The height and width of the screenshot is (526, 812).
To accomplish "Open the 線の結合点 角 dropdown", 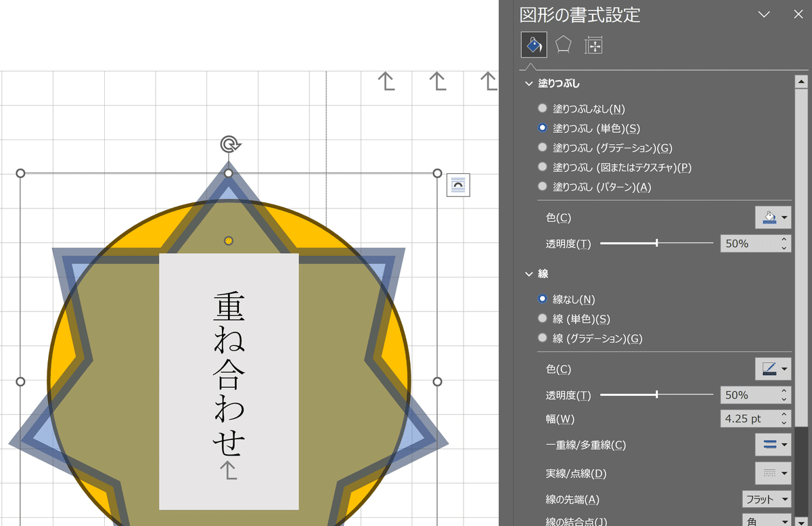I will tap(767, 521).
